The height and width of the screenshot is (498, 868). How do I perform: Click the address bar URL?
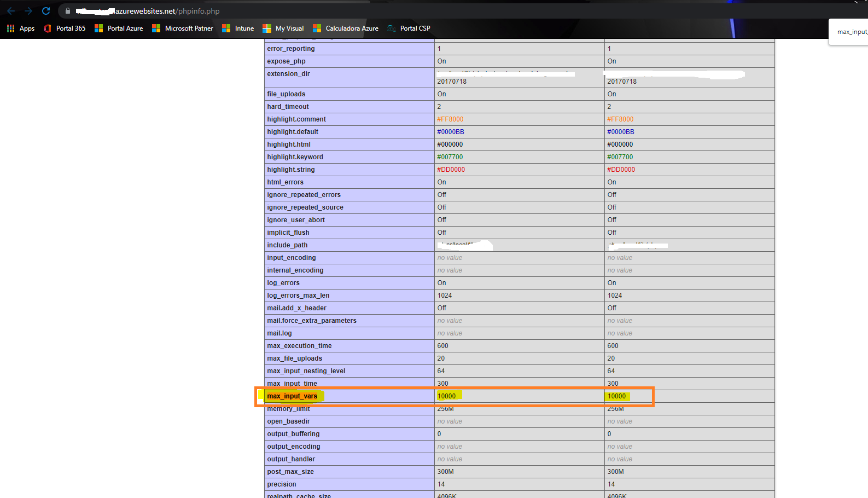pos(148,11)
